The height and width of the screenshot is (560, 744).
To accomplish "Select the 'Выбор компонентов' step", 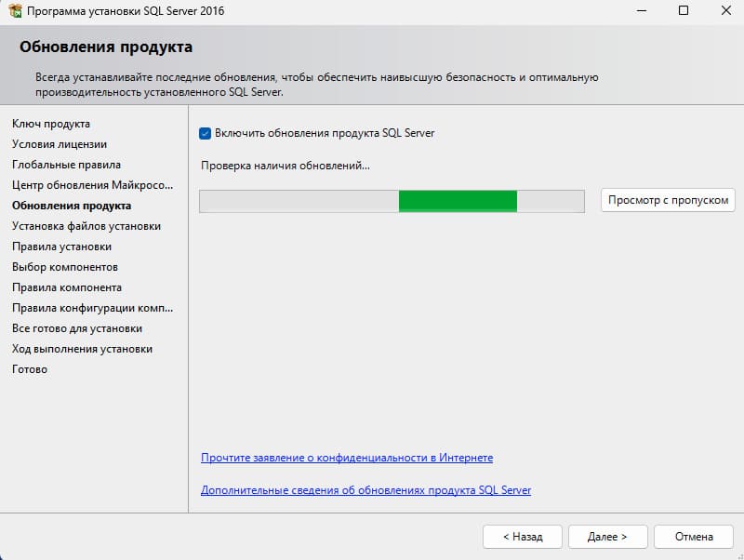I will (x=65, y=267).
